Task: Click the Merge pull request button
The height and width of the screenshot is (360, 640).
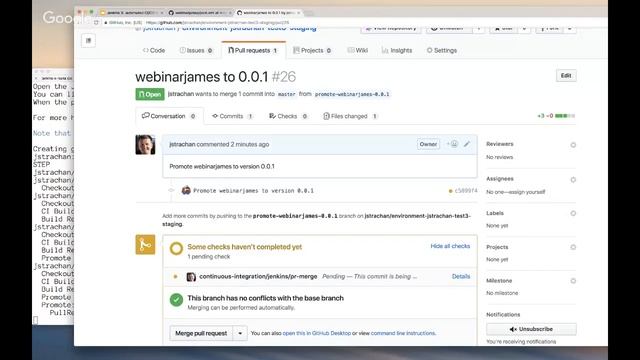Action: [201, 333]
